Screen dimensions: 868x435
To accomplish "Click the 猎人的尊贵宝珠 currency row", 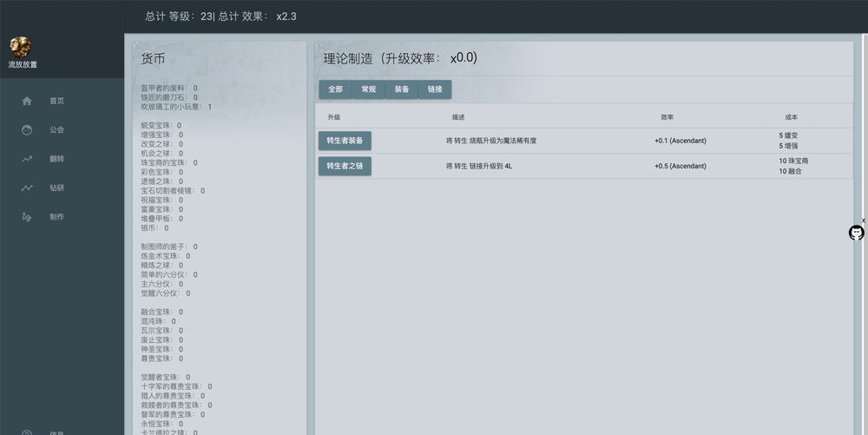I will point(173,396).
